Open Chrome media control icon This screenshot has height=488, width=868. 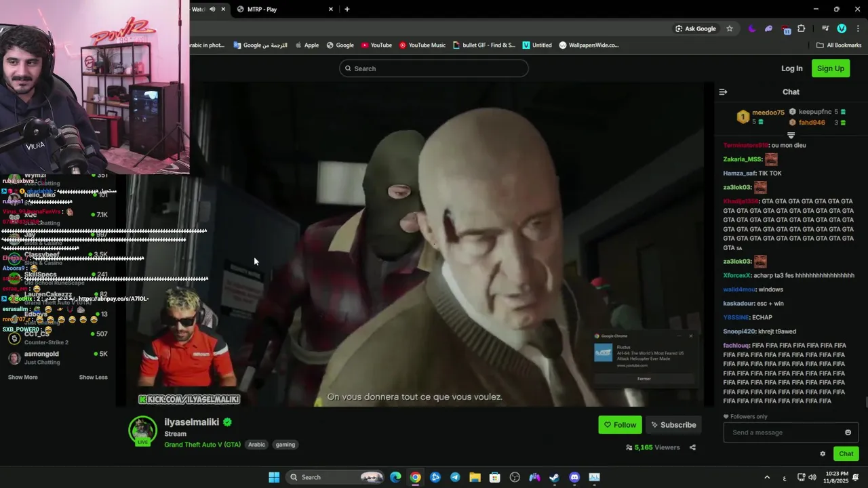825,28
